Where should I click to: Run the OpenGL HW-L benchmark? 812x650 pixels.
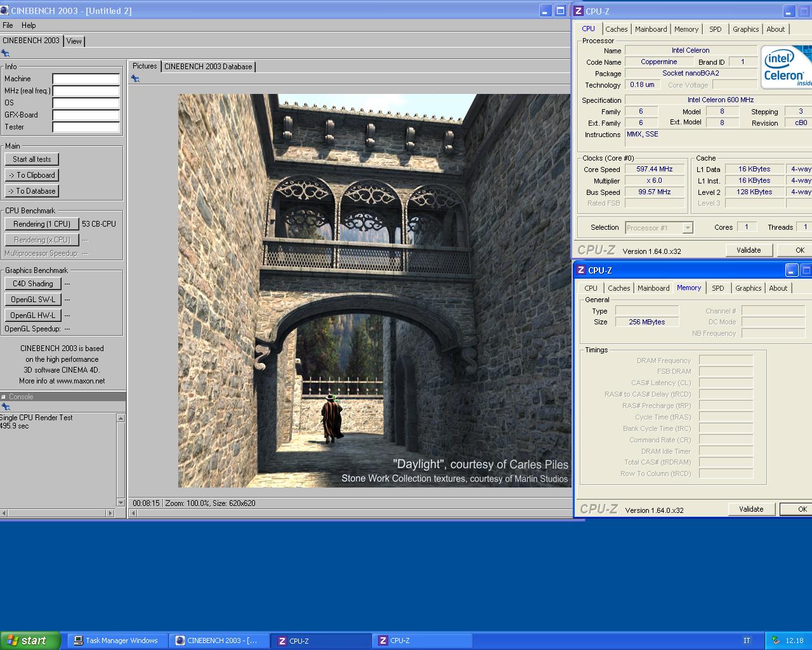tap(33, 315)
